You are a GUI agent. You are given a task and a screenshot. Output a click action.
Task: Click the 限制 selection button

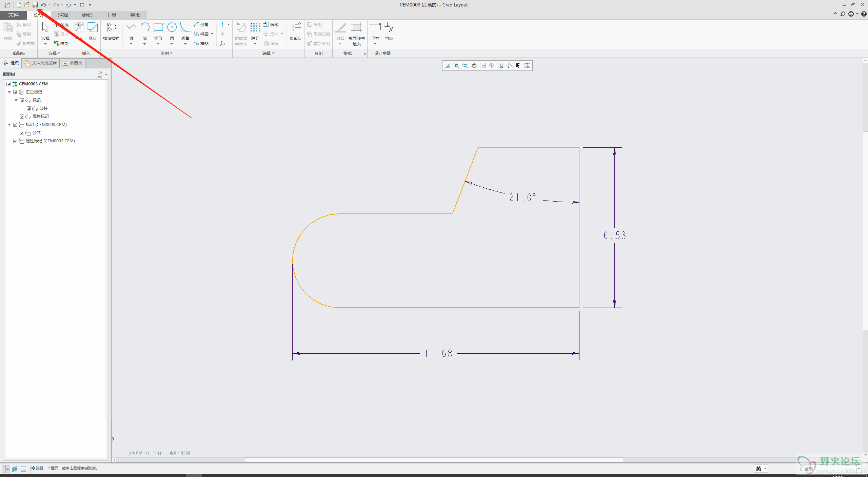tap(61, 43)
